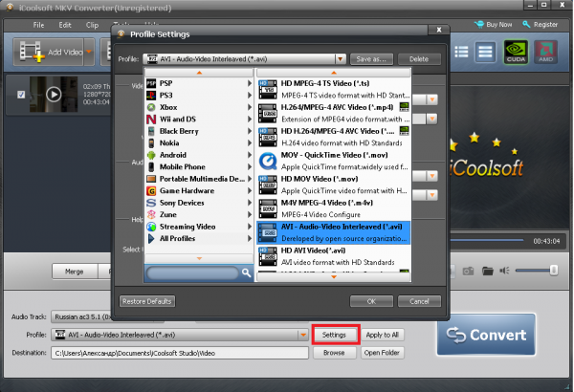Screen dimensions: 574x392
Task: Click the Save as... button
Action: coord(371,59)
